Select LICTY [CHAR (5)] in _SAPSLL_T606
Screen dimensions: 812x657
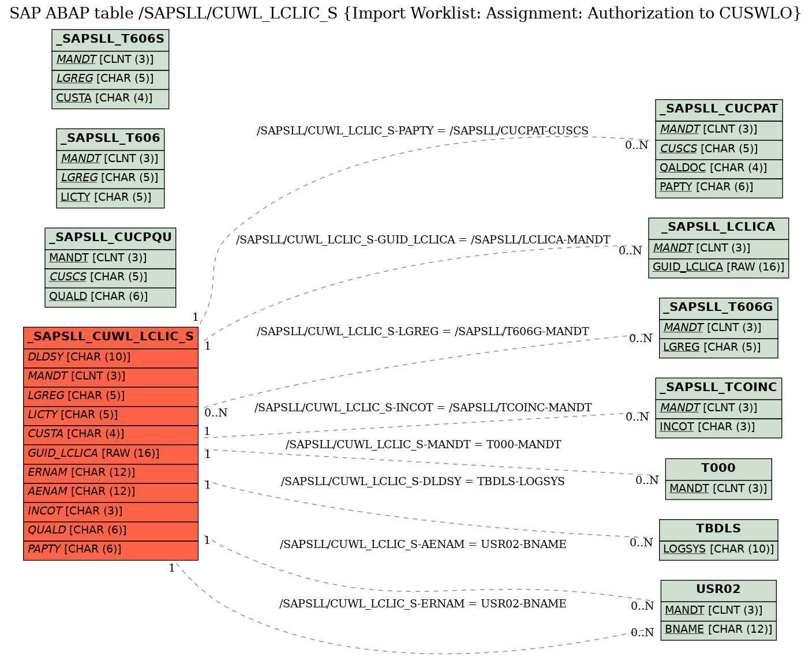[x=110, y=198]
